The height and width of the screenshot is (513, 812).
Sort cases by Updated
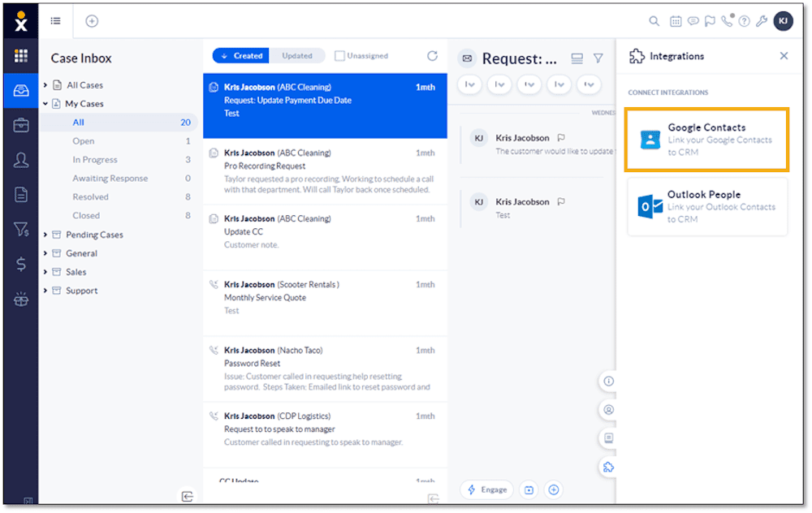tap(296, 55)
